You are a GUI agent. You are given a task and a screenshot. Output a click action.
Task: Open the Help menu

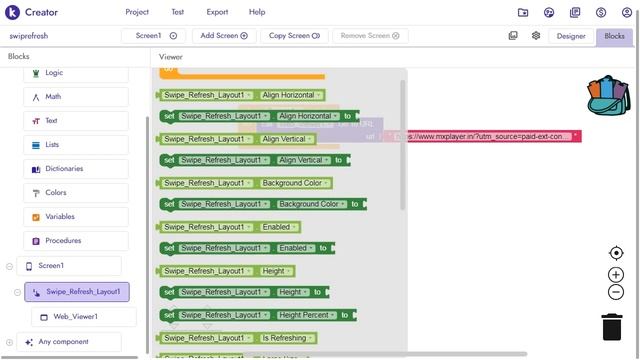[257, 12]
